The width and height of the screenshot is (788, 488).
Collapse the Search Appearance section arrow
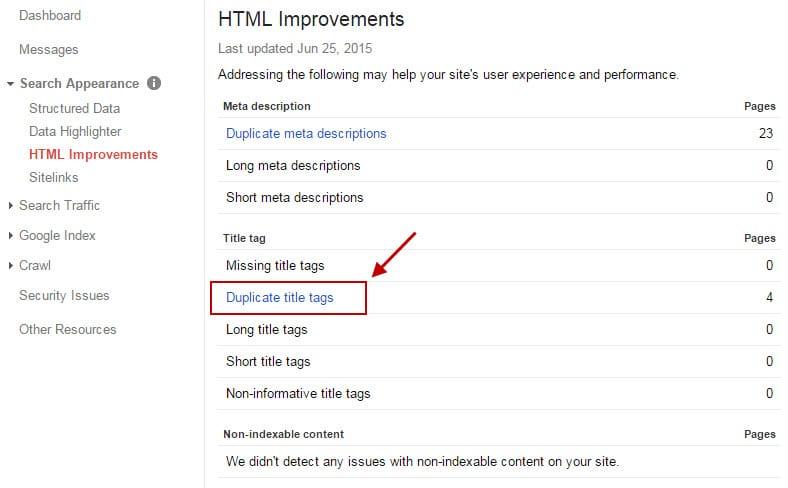[10, 84]
